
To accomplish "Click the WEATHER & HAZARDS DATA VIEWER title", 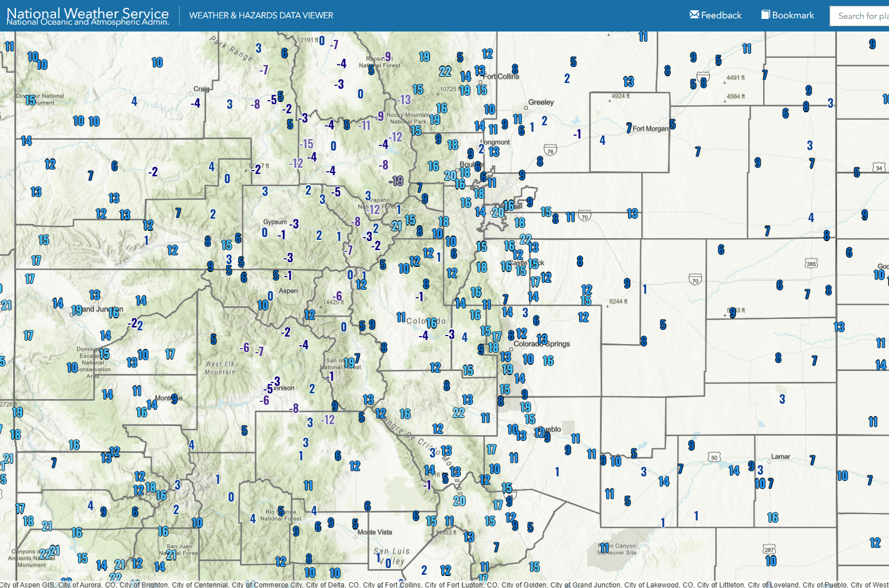I will [261, 15].
